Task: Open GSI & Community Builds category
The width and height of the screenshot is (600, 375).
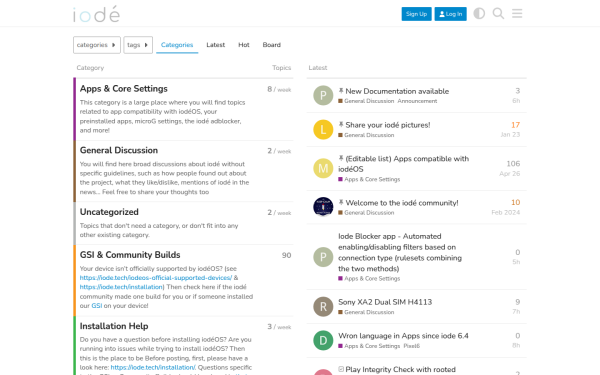Action: [x=130, y=254]
